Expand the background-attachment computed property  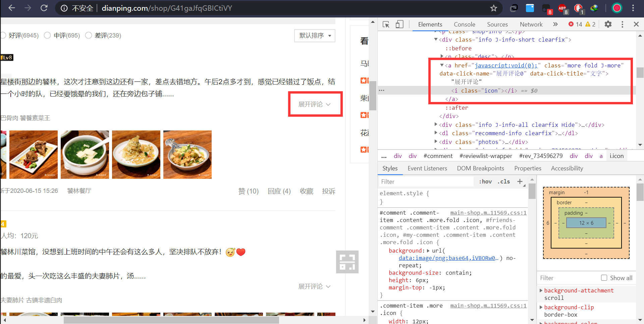[541, 290]
